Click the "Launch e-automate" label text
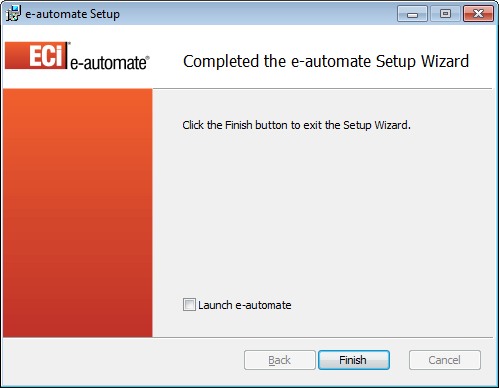499x388 pixels. click(245, 305)
